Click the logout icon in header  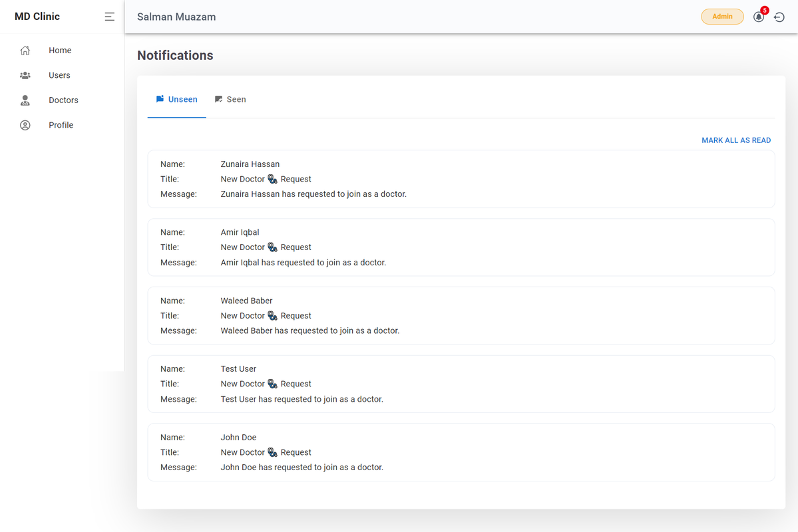[779, 17]
